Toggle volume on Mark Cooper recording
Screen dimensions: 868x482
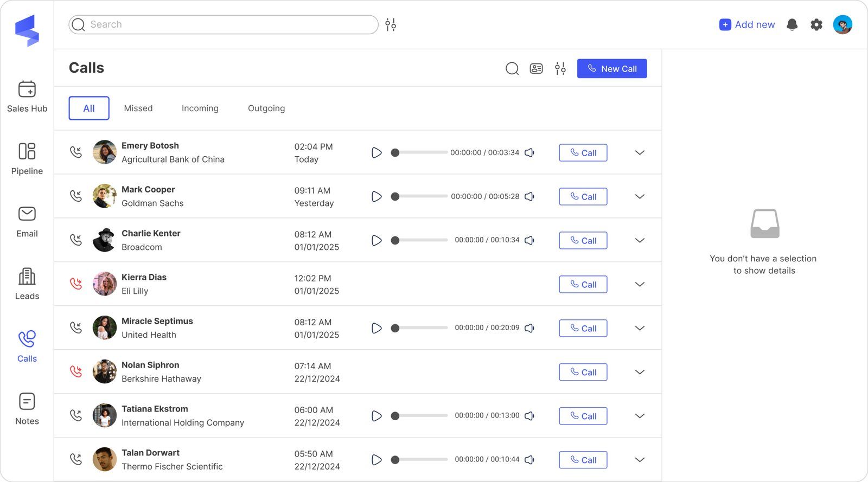(529, 197)
